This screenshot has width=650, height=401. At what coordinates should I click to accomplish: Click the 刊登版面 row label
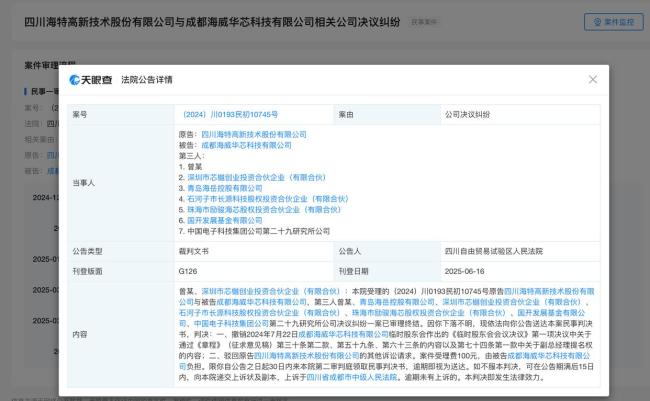click(87, 271)
